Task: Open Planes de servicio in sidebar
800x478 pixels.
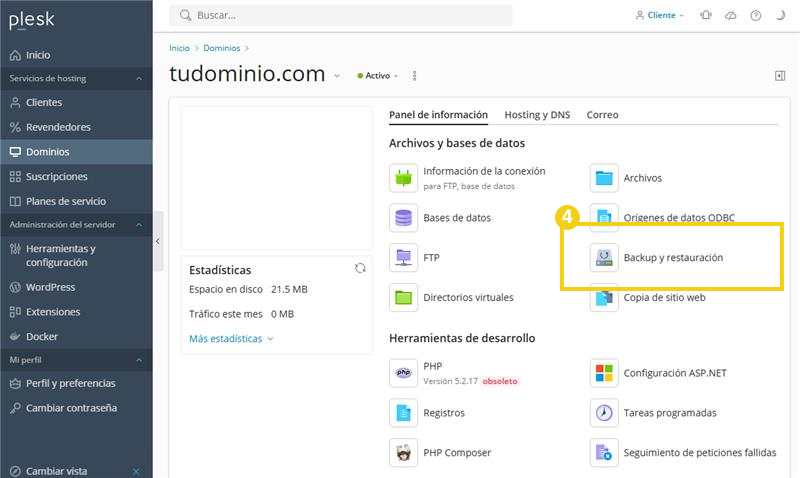Action: click(77, 202)
